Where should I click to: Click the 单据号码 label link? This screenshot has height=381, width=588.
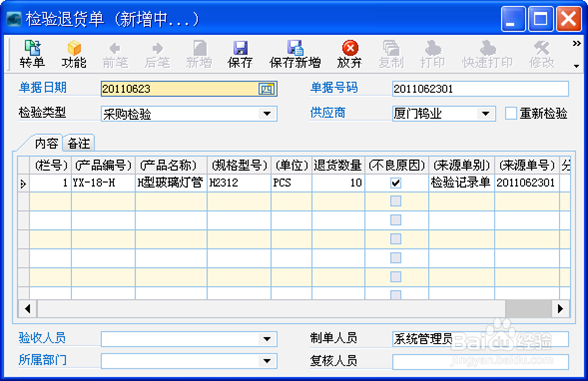[334, 88]
